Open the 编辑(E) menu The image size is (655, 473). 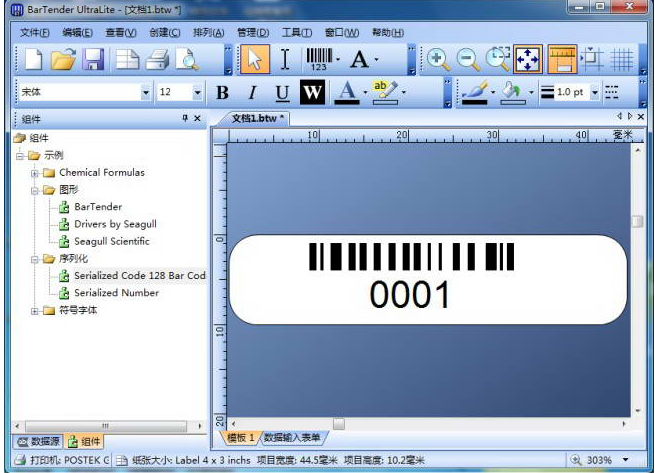[x=77, y=33]
